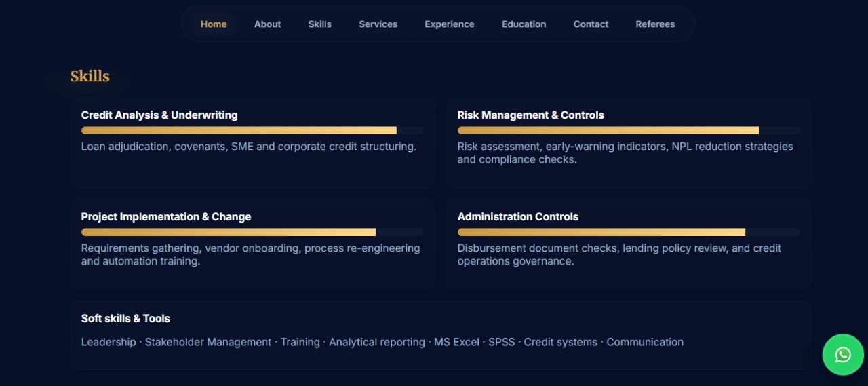Click the Contact navigation link
The image size is (868, 386).
tap(591, 24)
